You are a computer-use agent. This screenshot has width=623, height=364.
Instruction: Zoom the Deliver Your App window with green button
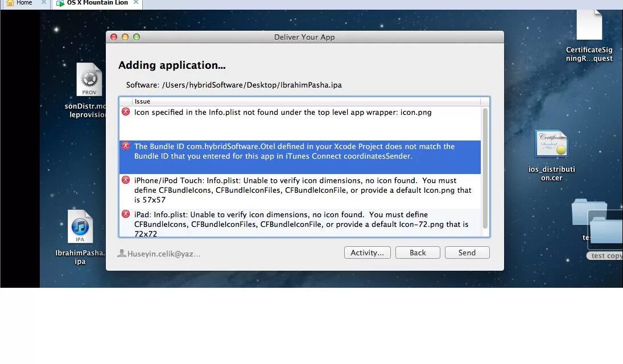pos(137,37)
